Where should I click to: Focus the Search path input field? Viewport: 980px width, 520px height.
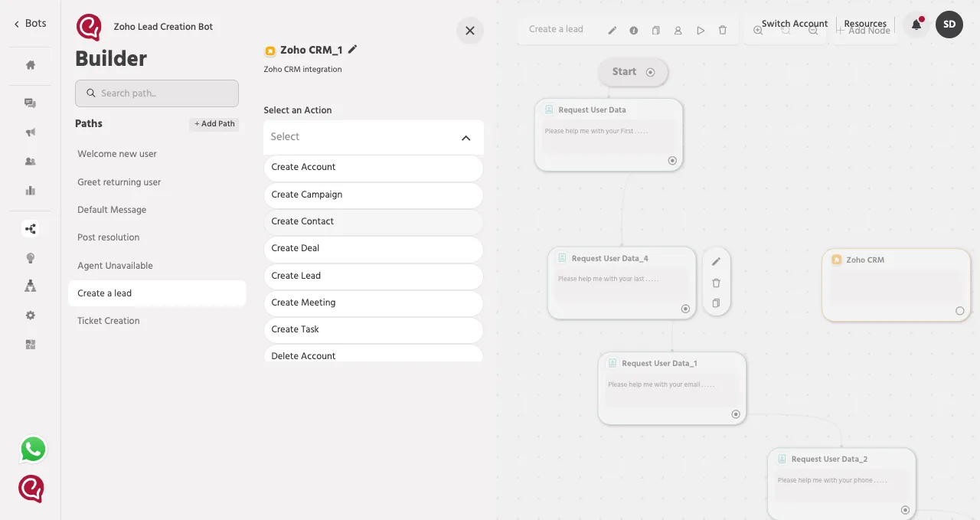(x=157, y=93)
